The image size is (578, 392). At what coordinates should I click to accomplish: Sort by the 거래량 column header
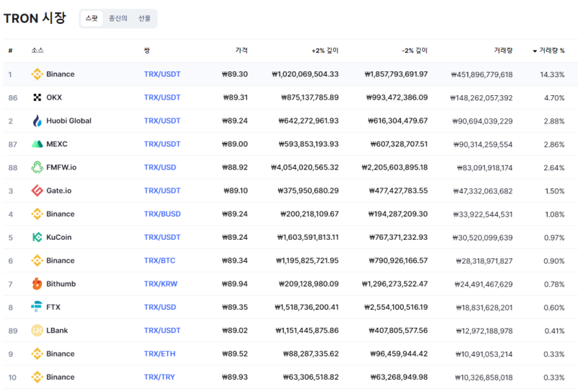[503, 51]
